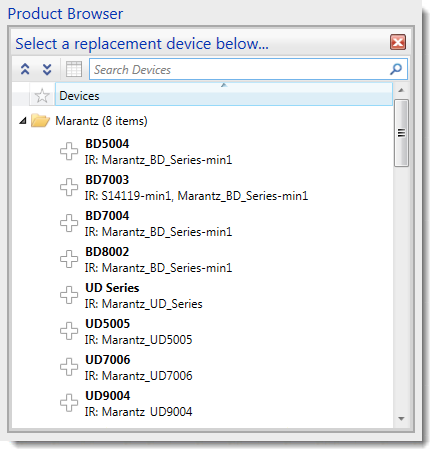The image size is (432, 452).
Task: Click the plus icon for UD5005
Action: [69, 331]
